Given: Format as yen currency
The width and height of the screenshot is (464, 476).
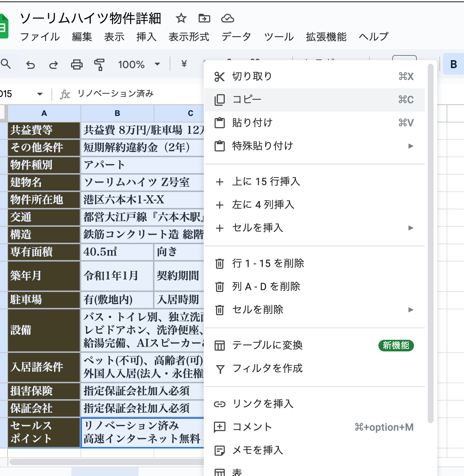Looking at the screenshot, I should (x=184, y=64).
